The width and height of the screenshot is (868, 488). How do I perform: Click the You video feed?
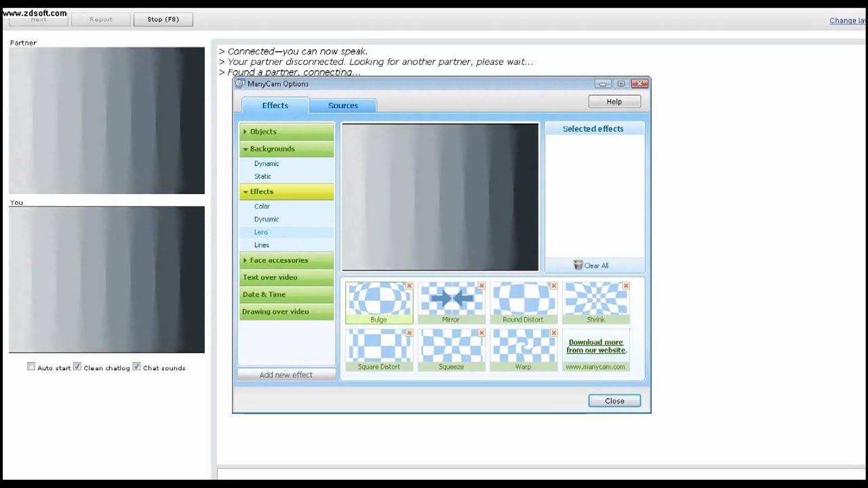pyautogui.click(x=106, y=280)
